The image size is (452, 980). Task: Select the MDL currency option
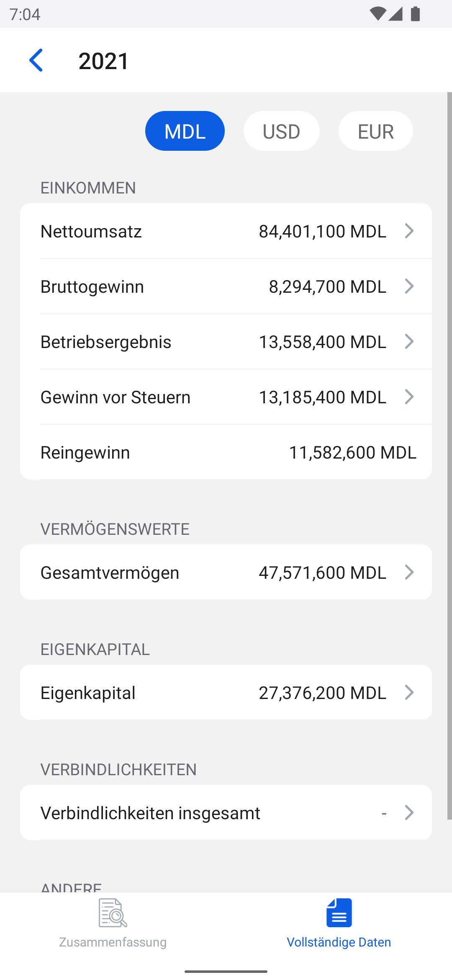185,131
